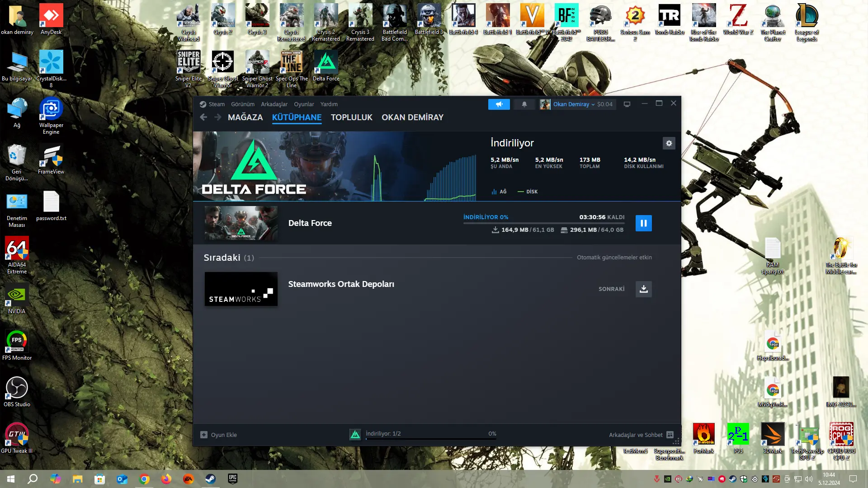Open the TOPLULUK community tab
868x488 pixels.
coord(351,117)
